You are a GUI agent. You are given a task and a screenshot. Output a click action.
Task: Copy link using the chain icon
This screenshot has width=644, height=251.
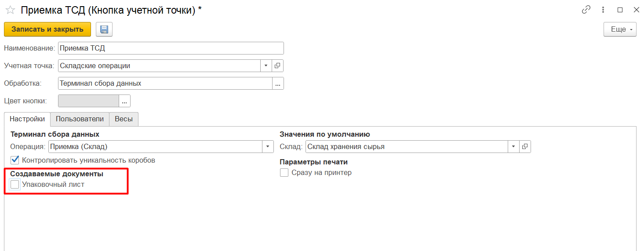(586, 10)
